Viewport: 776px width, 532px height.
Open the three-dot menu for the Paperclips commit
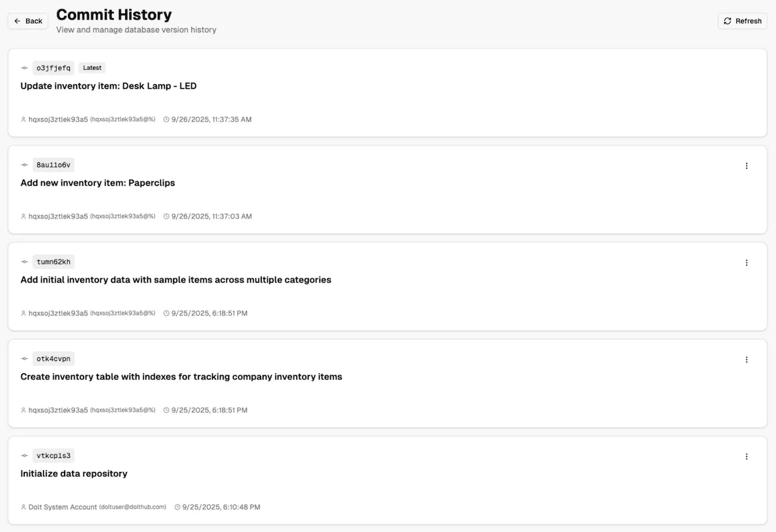tap(746, 165)
